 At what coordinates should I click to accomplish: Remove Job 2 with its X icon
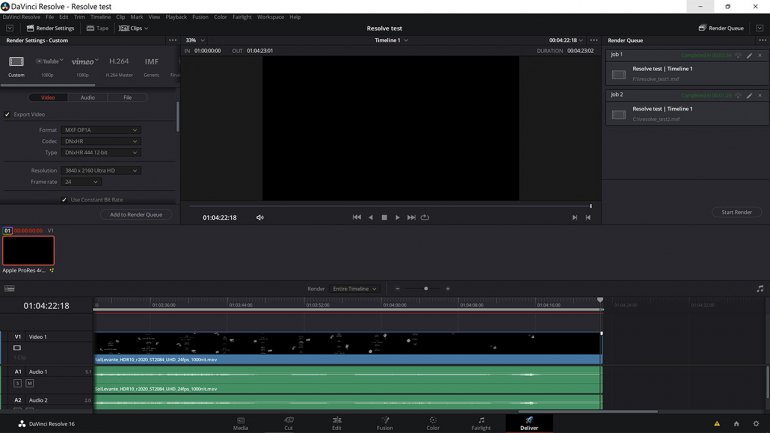click(760, 96)
